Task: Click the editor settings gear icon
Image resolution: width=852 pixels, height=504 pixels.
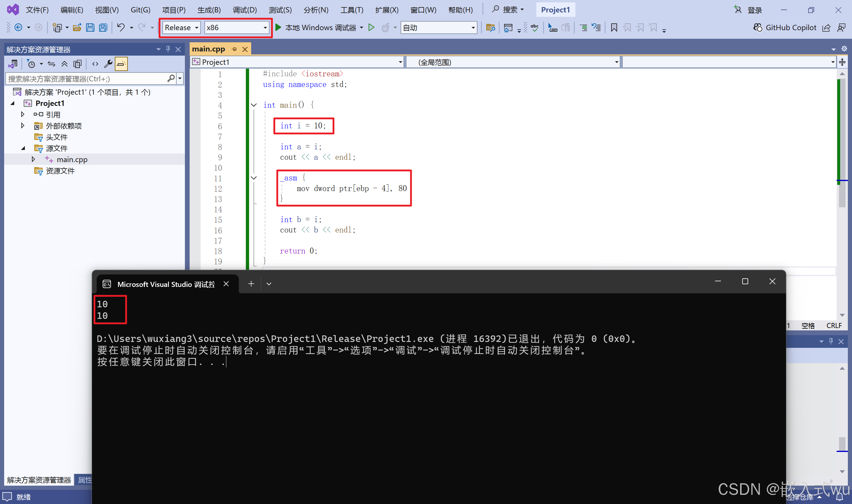Action: coord(844,49)
